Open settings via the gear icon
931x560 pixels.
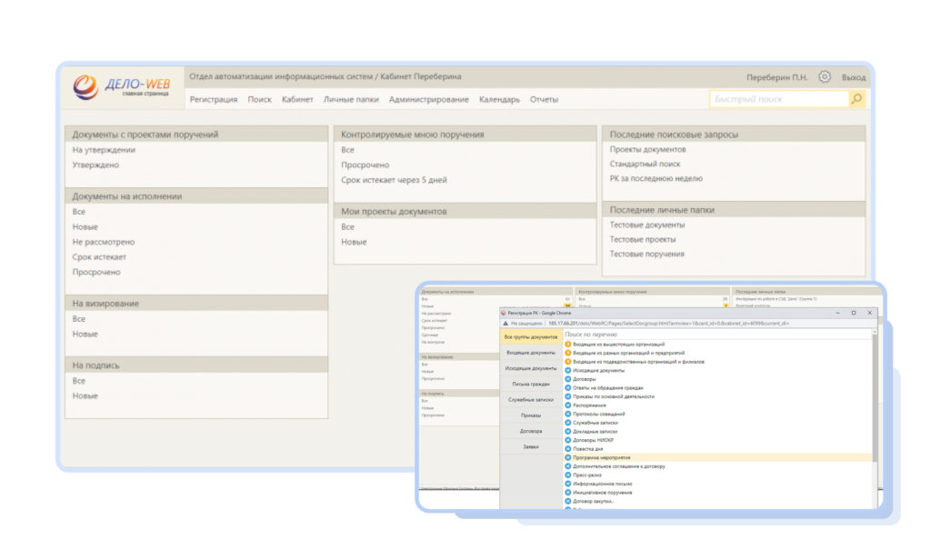point(825,77)
